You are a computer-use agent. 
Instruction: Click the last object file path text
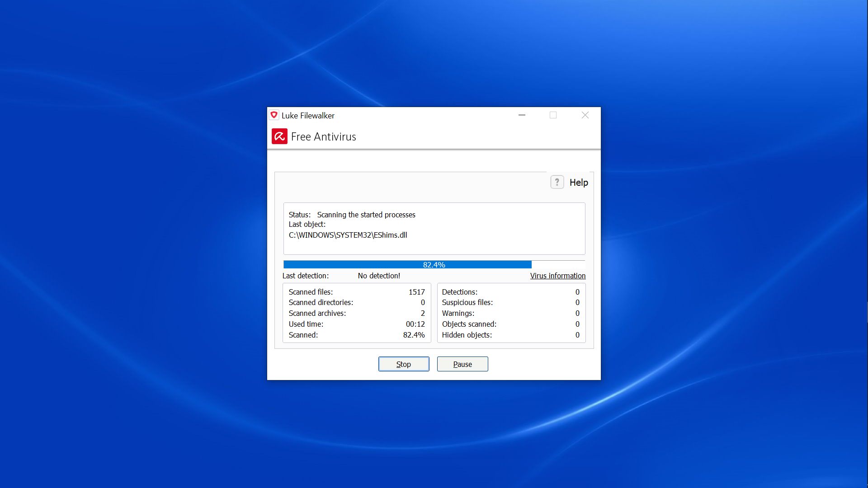point(348,235)
